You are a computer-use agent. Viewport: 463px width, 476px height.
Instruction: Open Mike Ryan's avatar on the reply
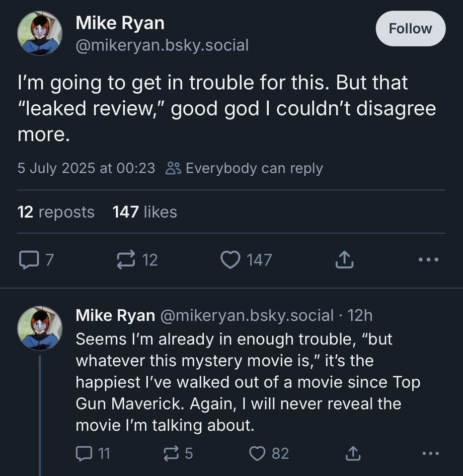(39, 328)
